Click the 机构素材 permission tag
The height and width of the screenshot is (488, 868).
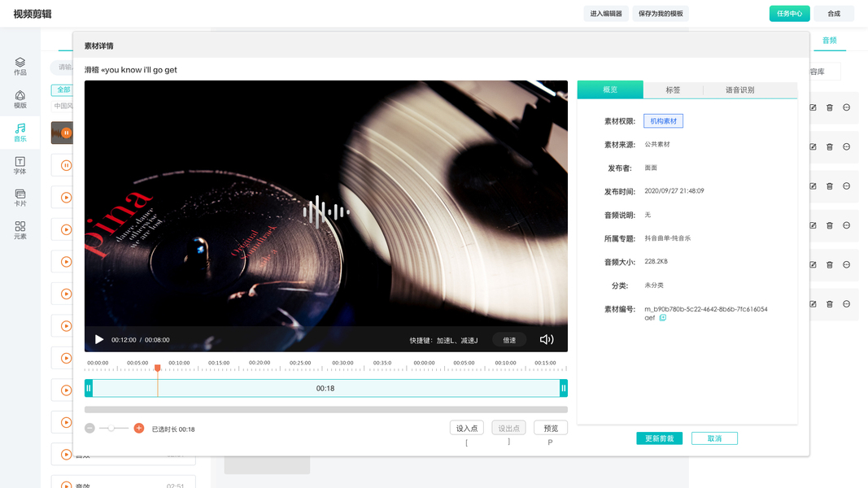663,120
